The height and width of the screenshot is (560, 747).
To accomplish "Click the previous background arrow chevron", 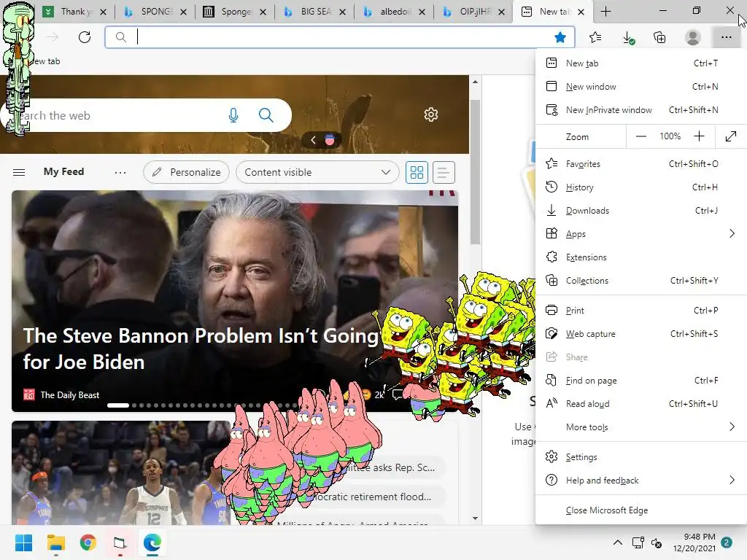I will coord(313,140).
